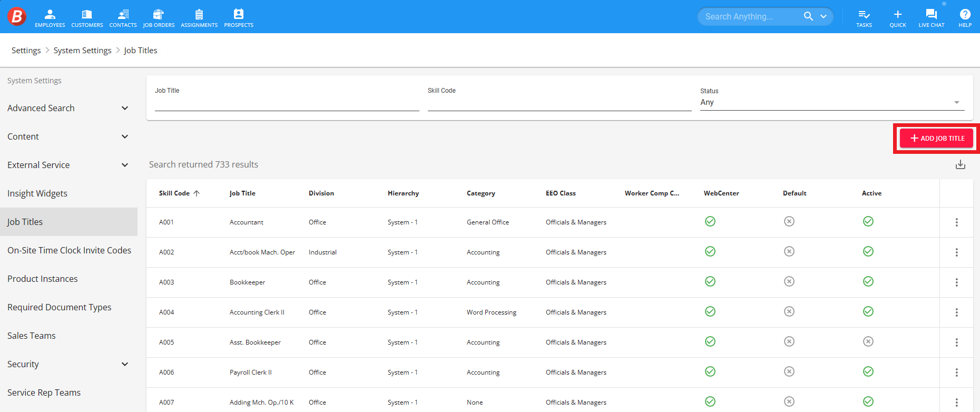Open row actions menu for Bookkeeper
The width and height of the screenshot is (980, 412).
click(x=957, y=282)
